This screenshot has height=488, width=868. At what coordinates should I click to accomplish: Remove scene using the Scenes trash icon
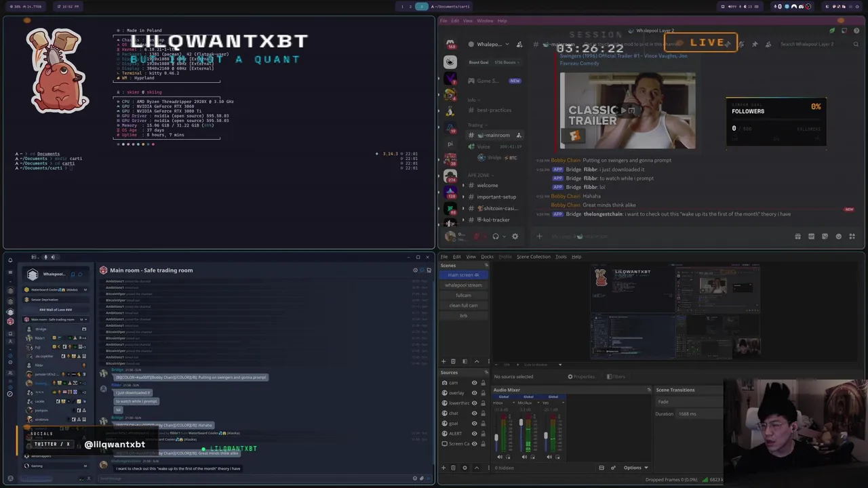click(454, 361)
